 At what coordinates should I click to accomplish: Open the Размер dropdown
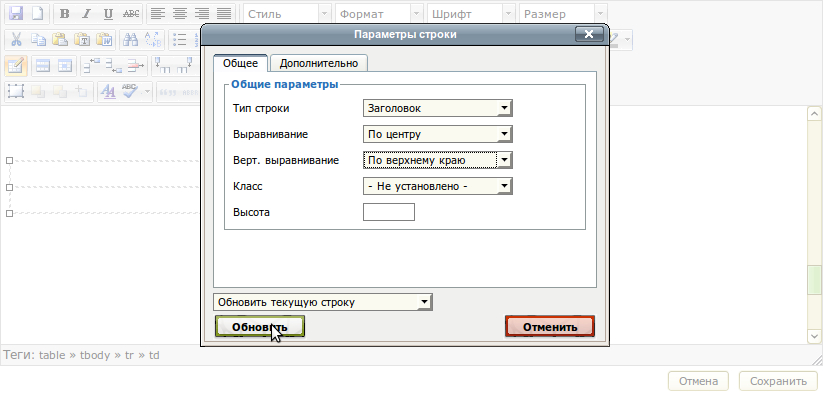563,14
